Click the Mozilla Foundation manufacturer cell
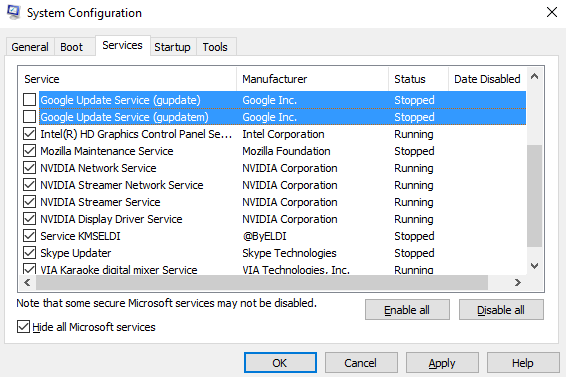This screenshot has width=566, height=377. tap(286, 151)
